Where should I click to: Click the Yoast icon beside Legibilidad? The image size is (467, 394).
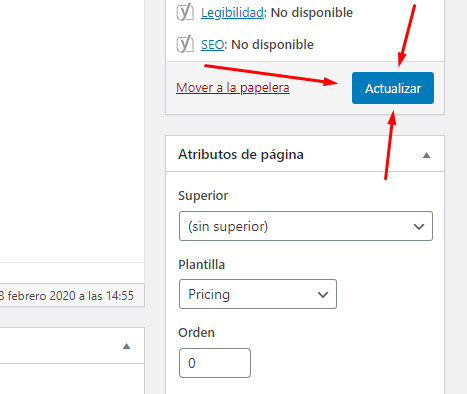click(x=185, y=12)
